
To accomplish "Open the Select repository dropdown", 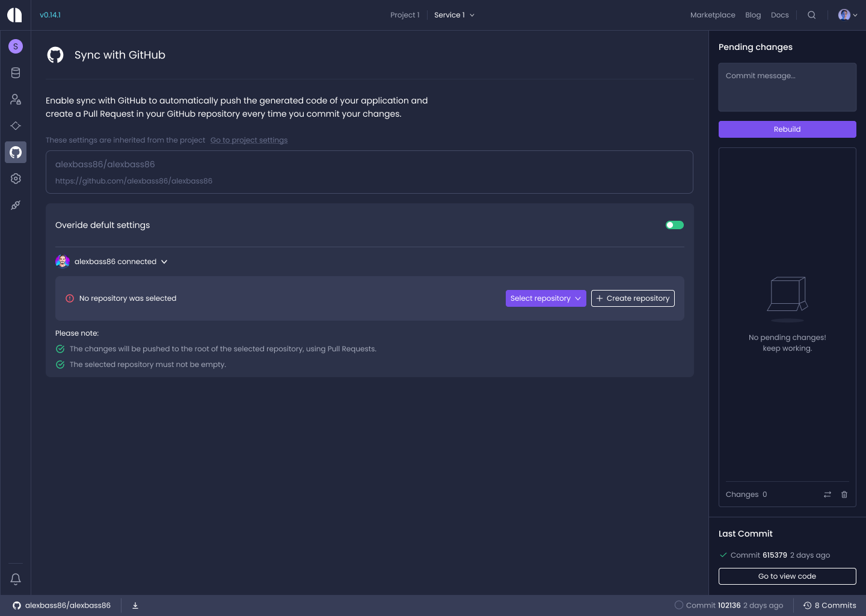I will (546, 298).
